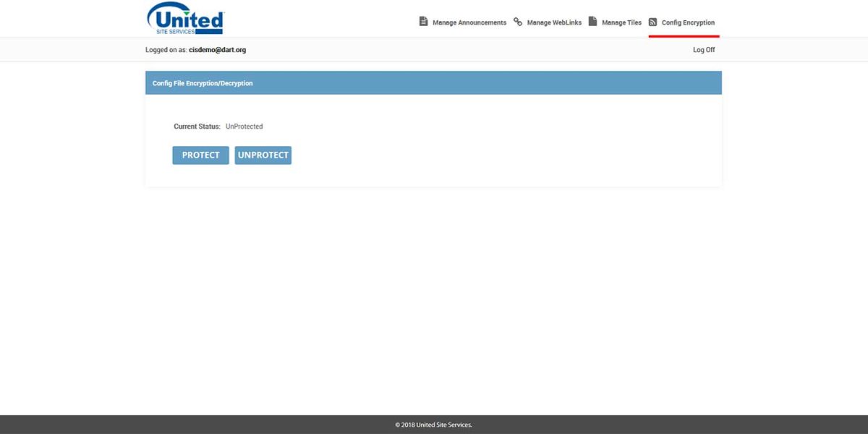This screenshot has height=434, width=868.
Task: Click the 2018 United Site Services copyright text
Action: tap(433, 425)
